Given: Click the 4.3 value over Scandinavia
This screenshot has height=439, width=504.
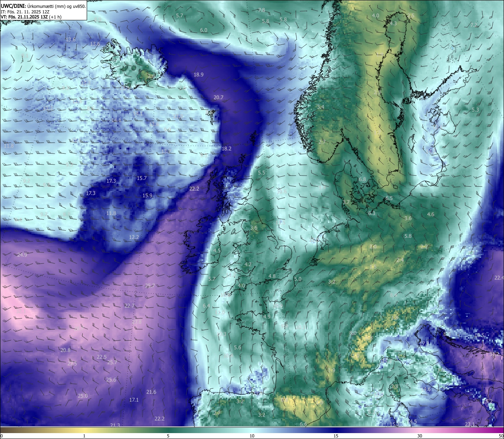Looking at the screenshot, I should 393,23.
